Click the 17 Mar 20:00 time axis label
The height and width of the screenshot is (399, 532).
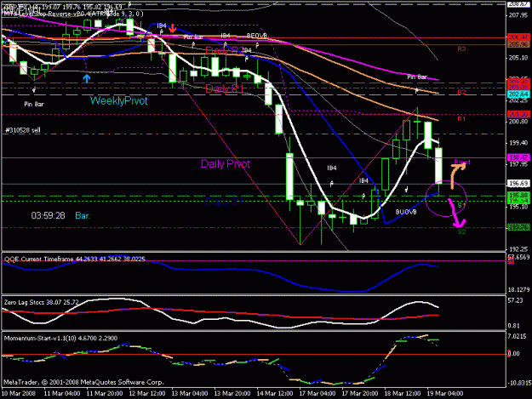click(x=360, y=393)
